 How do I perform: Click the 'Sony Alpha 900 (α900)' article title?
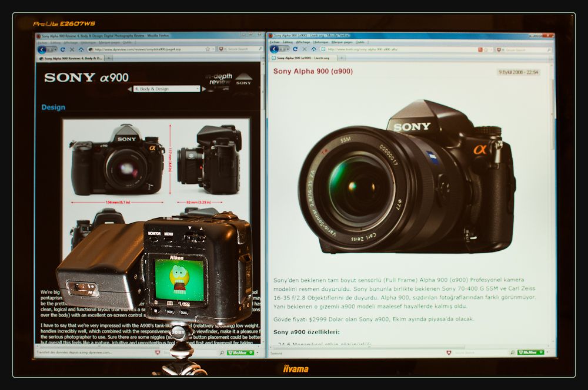[313, 71]
